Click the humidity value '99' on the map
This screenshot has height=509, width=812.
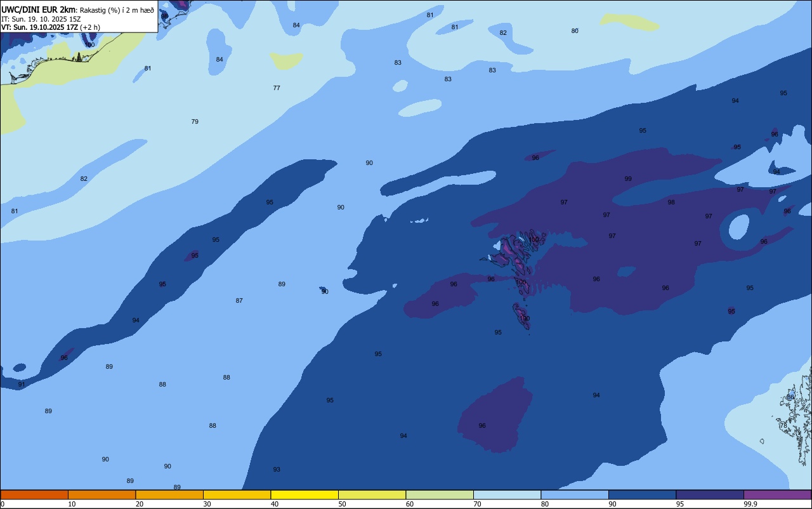628,179
